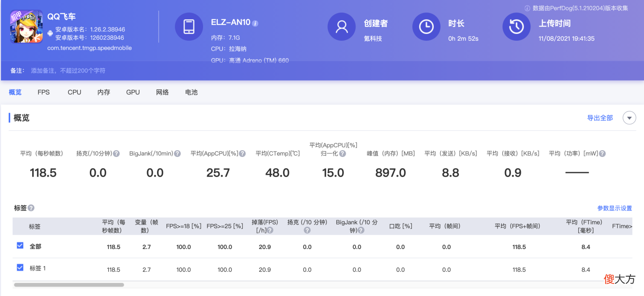
Task: Click the upload time history icon
Action: coord(517,27)
